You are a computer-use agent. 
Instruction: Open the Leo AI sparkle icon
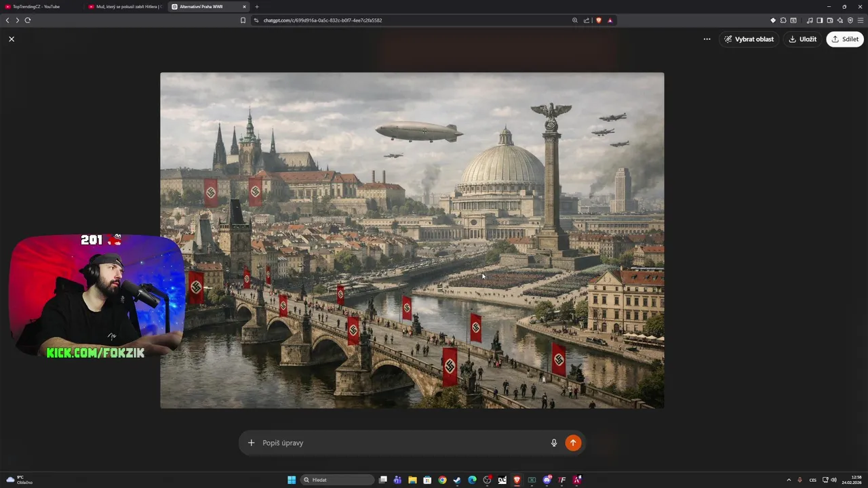(840, 20)
